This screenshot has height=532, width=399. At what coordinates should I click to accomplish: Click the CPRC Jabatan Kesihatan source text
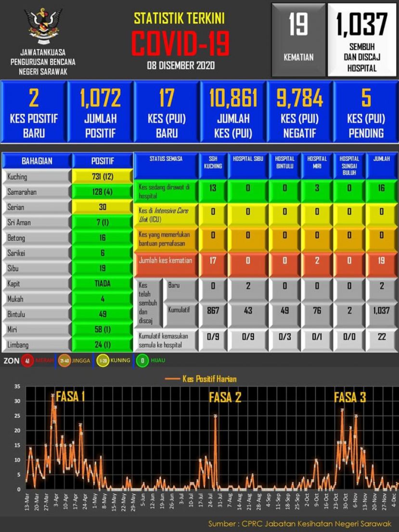coord(300,524)
